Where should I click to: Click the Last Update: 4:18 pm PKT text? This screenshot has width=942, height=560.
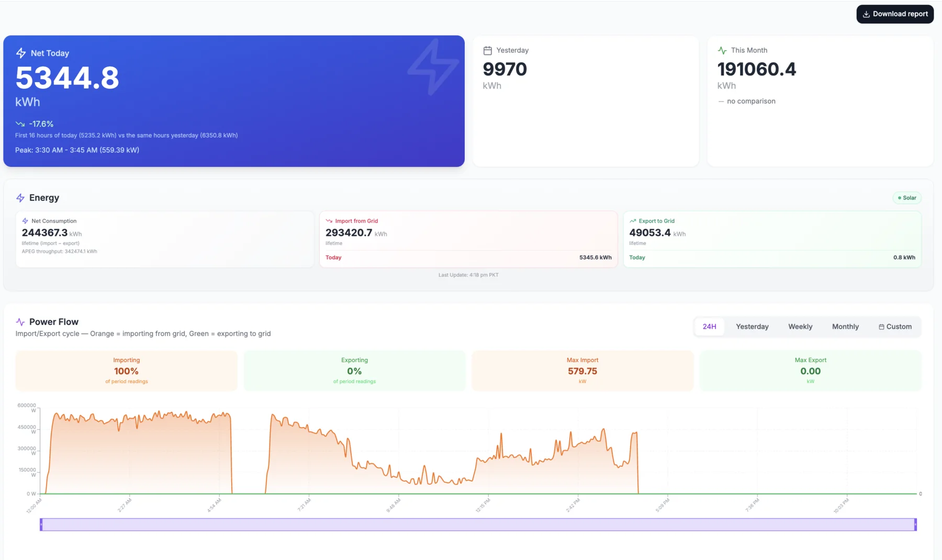tap(468, 275)
